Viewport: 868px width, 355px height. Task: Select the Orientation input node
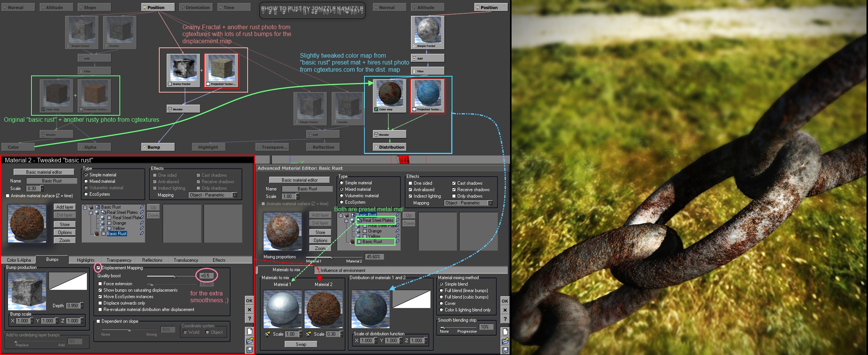click(x=196, y=7)
